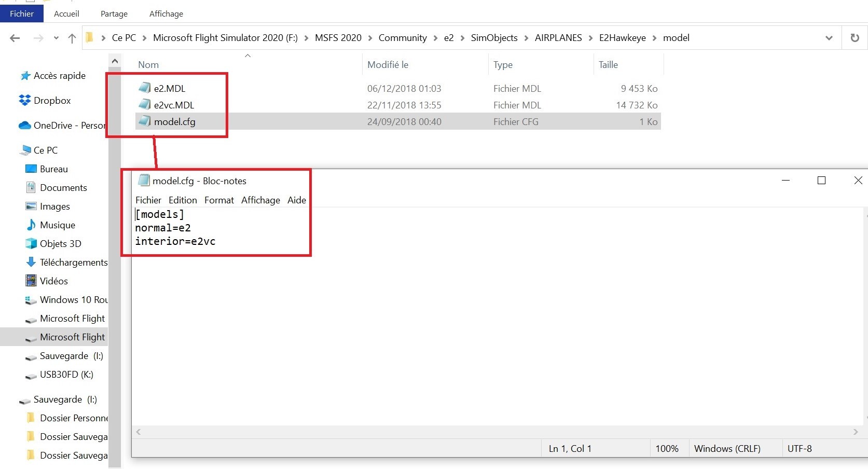
Task: Select the model.cfg file icon in Explorer
Action: point(145,121)
